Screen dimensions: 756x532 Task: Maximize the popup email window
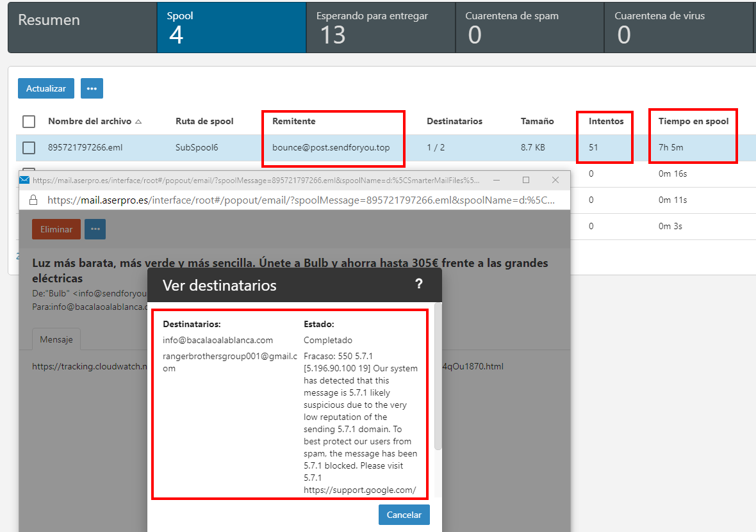(526, 180)
